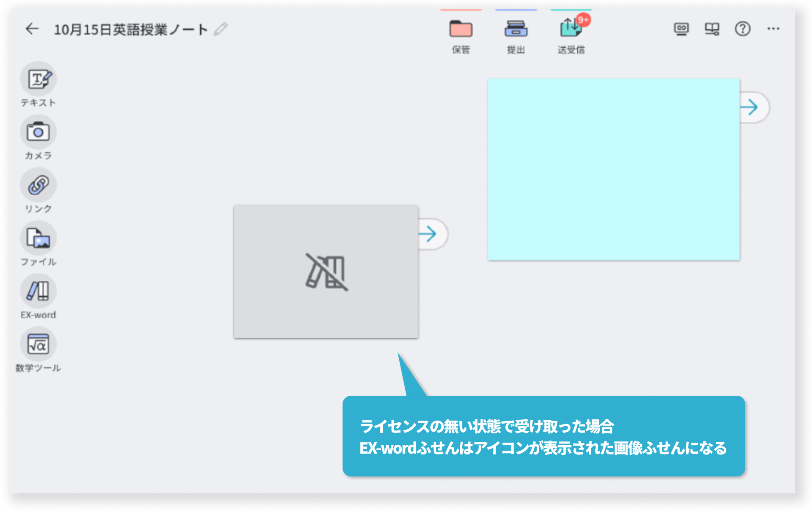Click the multi-screen display icon
This screenshot has width=812, height=520.
pos(712,29)
